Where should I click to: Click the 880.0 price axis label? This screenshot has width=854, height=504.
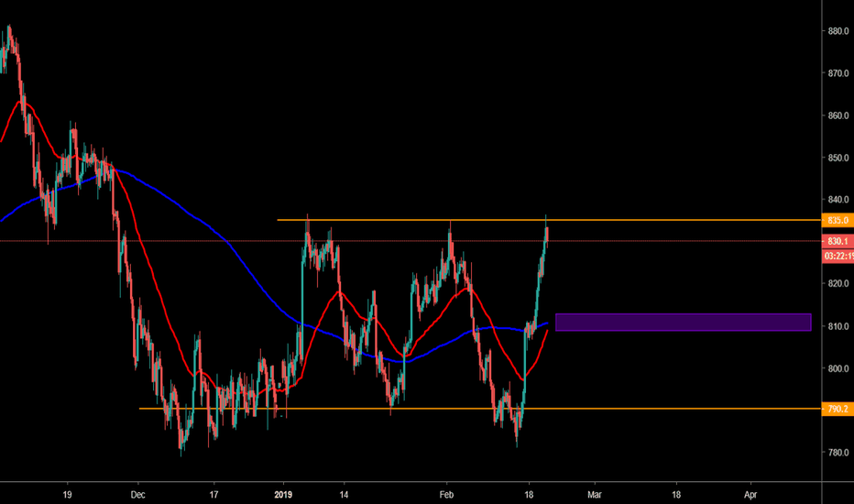[838, 31]
